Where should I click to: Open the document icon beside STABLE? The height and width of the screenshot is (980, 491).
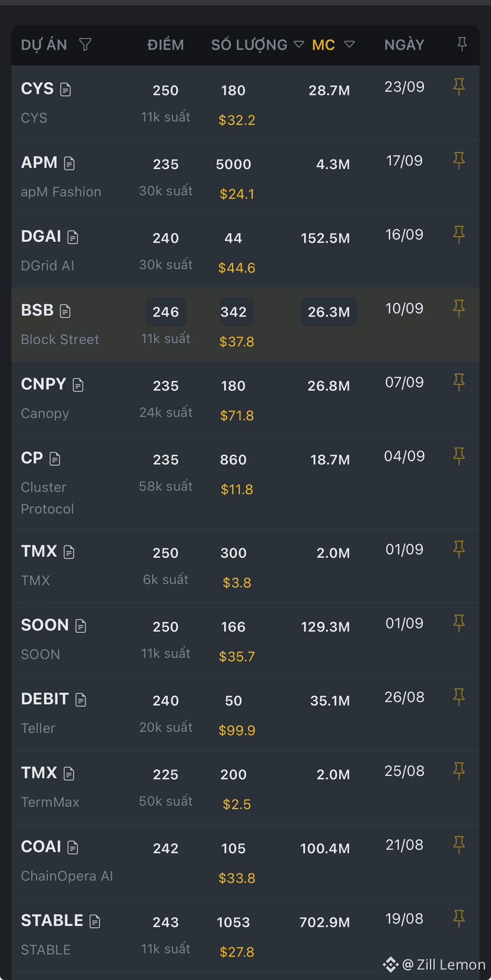click(95, 921)
